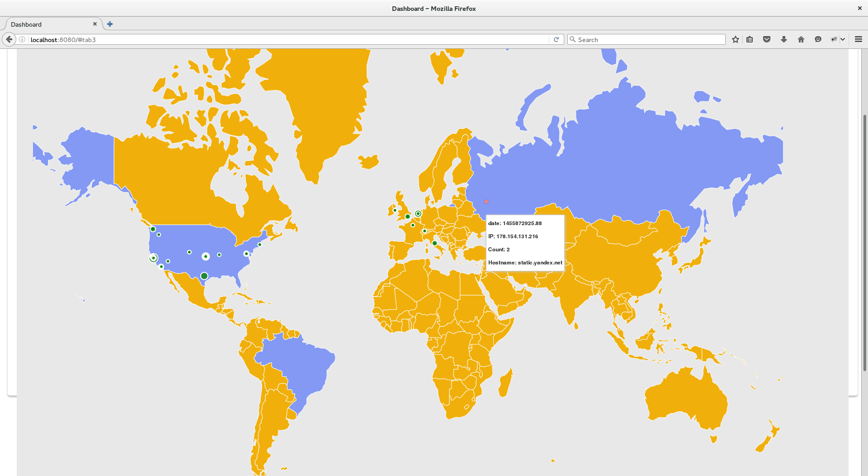
Task: Click the browser back button
Action: [x=9, y=39]
